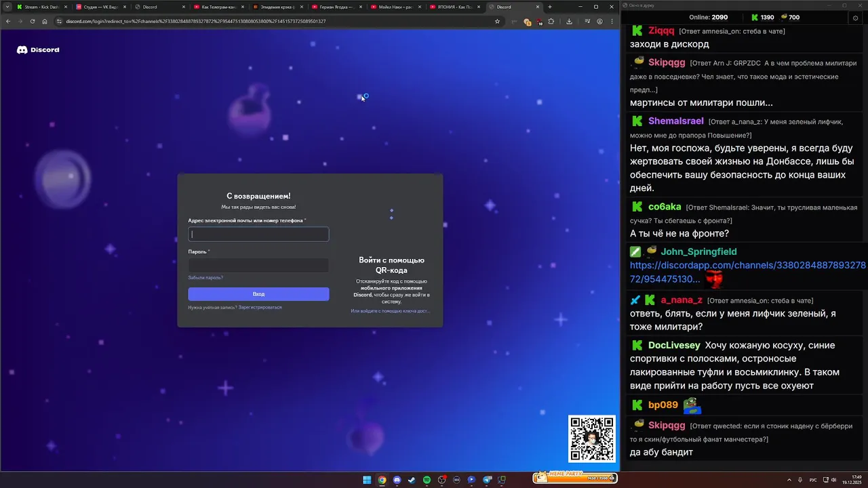Click the email or phone input field
The height and width of the screenshot is (488, 868).
point(258,234)
